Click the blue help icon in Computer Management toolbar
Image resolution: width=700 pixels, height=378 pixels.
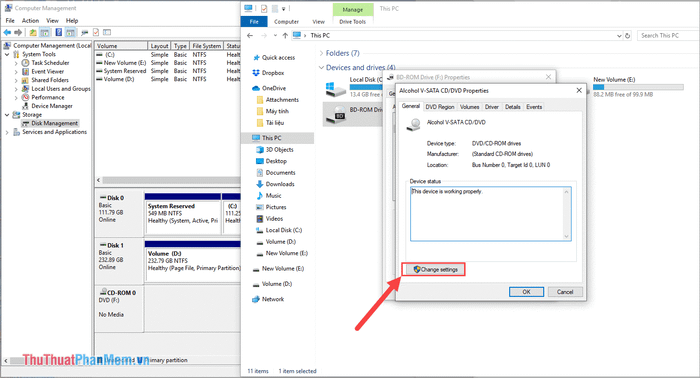[x=58, y=32]
